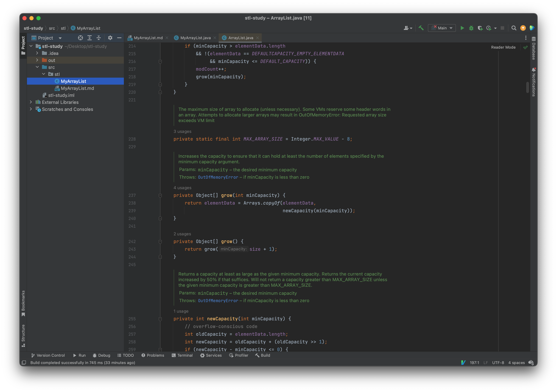Screen dimensions: 557x392
Task: Open the JetBrains toolbox icon at top right
Action: click(532, 28)
